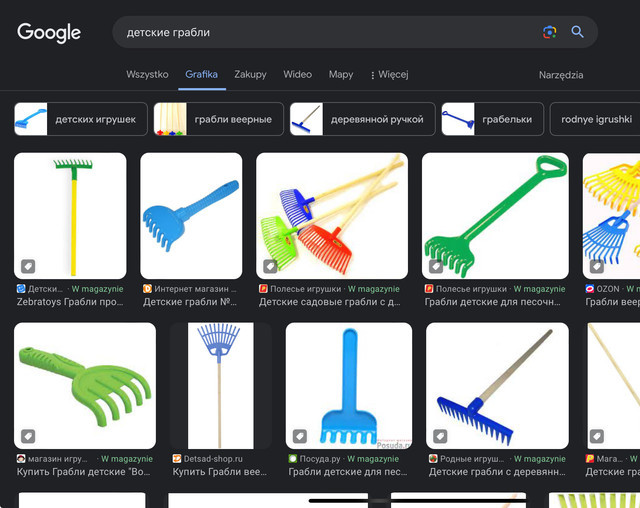Open the Google logo homepage

pyautogui.click(x=49, y=32)
